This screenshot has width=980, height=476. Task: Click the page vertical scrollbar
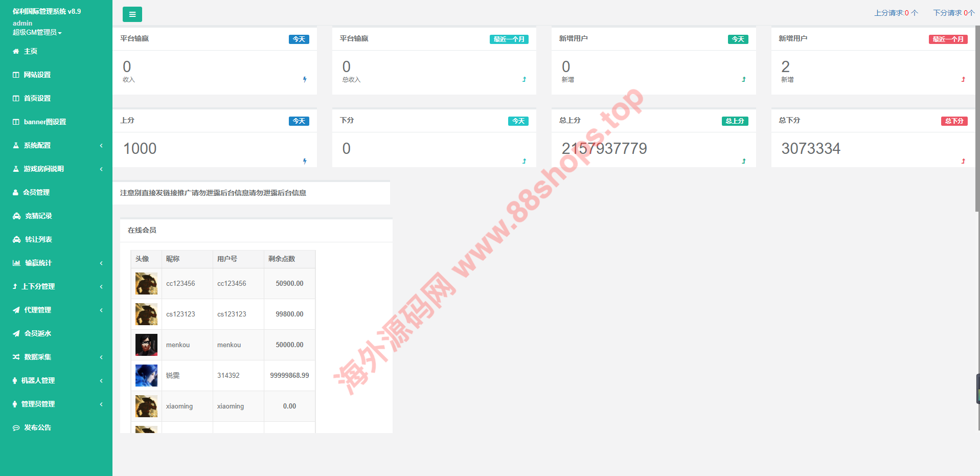point(977,118)
